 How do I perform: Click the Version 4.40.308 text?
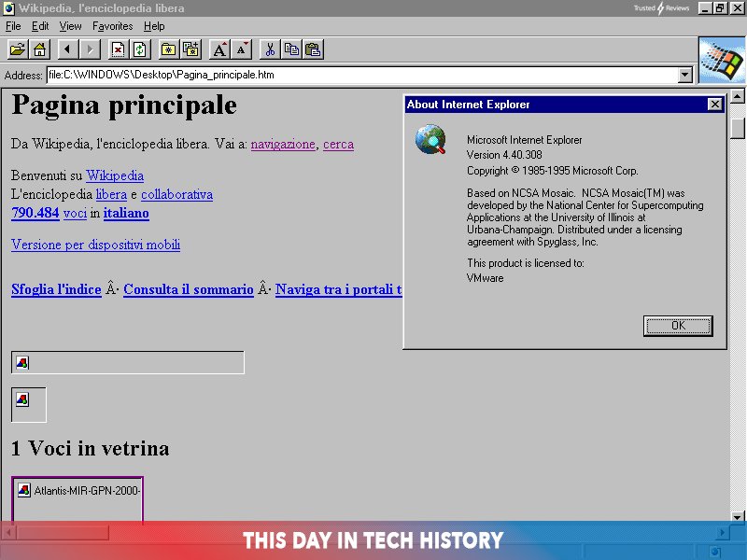(504, 155)
